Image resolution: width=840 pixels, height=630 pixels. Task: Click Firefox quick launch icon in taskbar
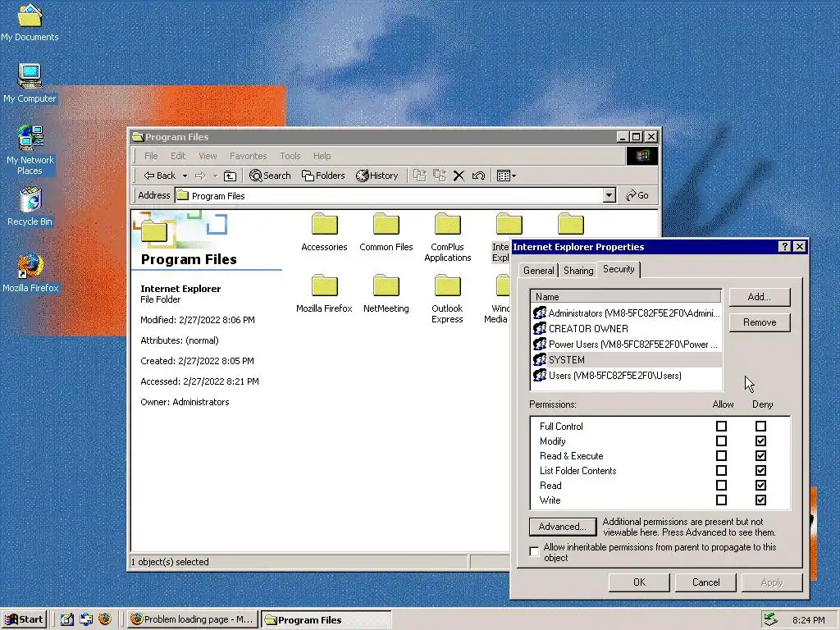(x=105, y=619)
